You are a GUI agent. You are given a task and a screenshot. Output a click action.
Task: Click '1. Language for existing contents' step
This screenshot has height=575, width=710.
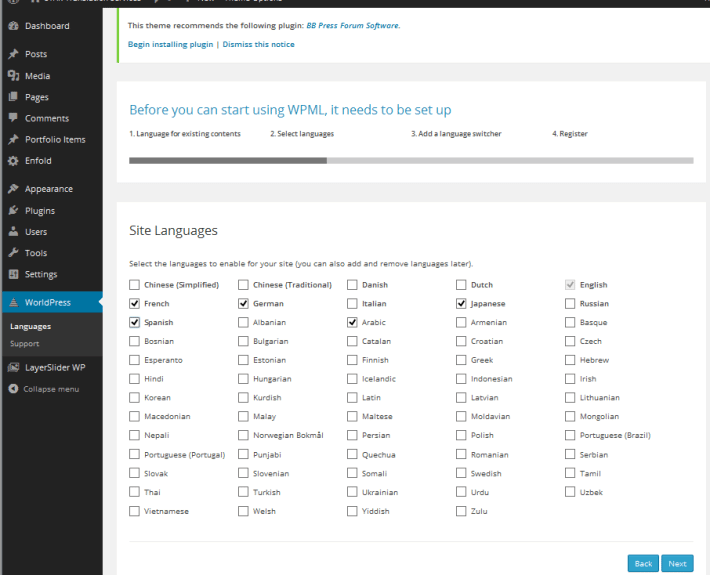(185, 134)
